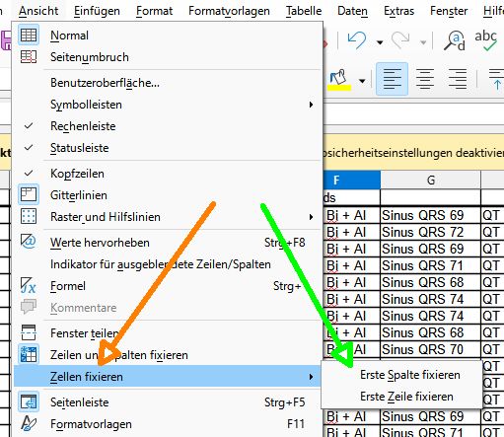Toggle the Rechenleiste checkmark off

point(29,126)
